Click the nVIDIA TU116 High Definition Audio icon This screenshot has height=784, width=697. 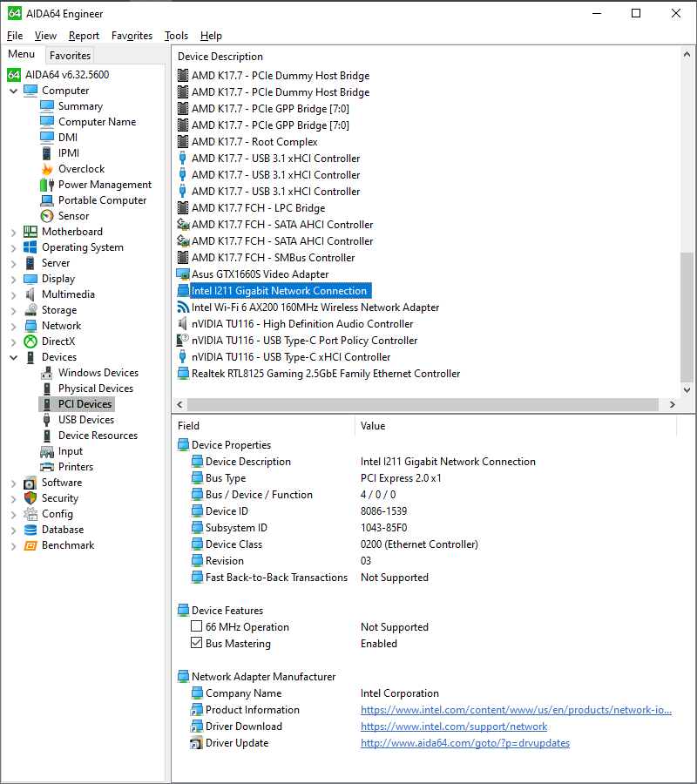tap(183, 324)
